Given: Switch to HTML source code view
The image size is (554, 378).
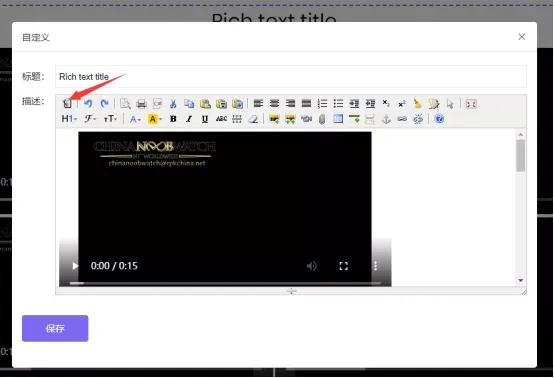Looking at the screenshot, I should tap(67, 104).
